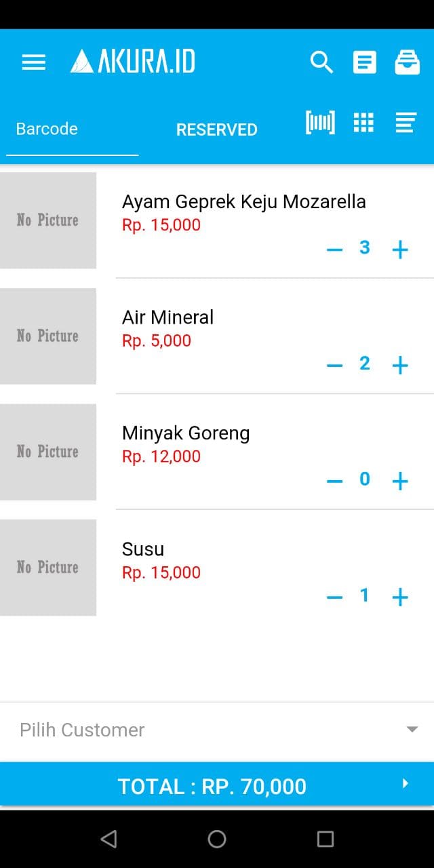434x868 pixels.
Task: Select the Barcode tab
Action: 47,129
